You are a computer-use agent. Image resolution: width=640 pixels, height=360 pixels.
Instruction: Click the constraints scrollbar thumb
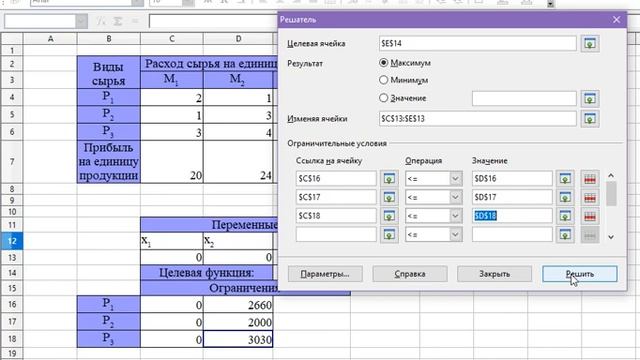point(611,194)
